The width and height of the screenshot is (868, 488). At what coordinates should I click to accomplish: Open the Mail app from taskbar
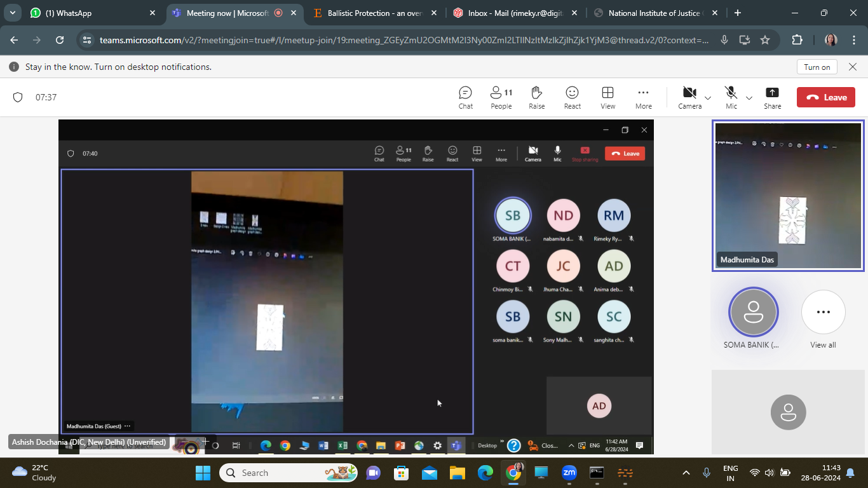pyautogui.click(x=430, y=473)
